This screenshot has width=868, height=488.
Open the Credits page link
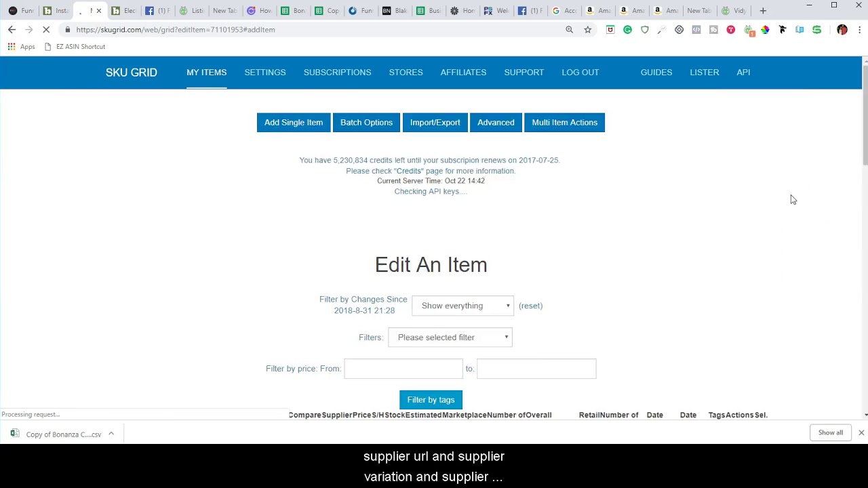point(408,171)
